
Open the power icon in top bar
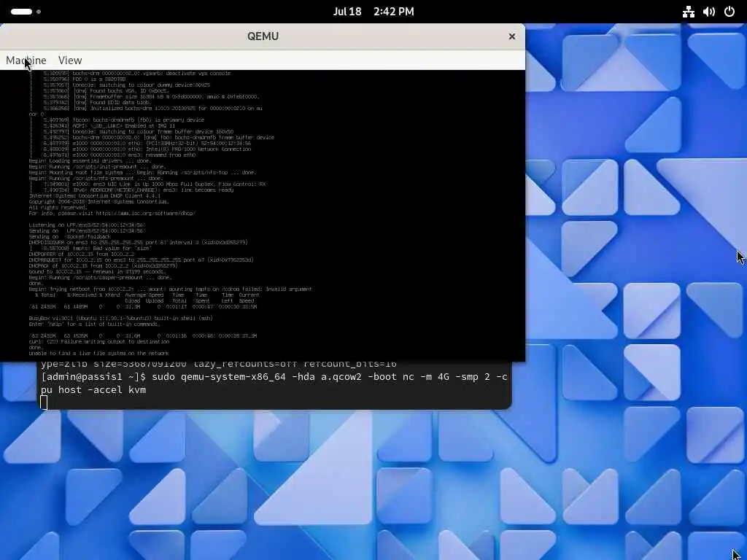(729, 12)
